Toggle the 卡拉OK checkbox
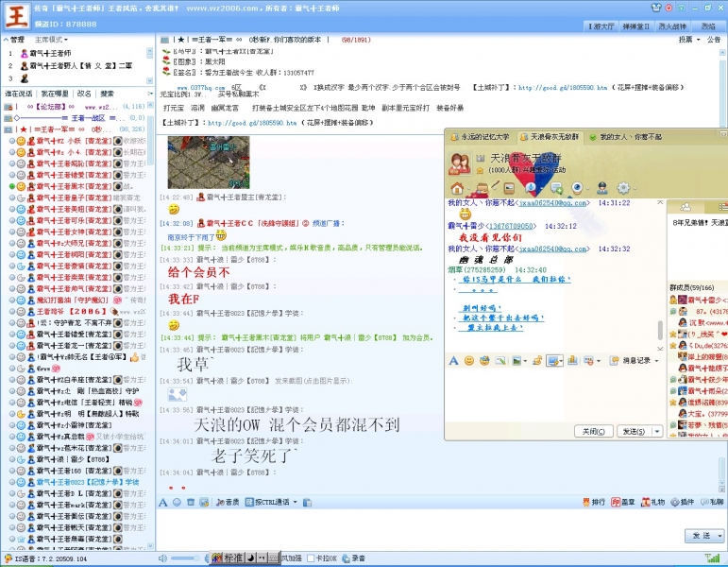Image resolution: width=728 pixels, height=567 pixels. click(x=313, y=558)
